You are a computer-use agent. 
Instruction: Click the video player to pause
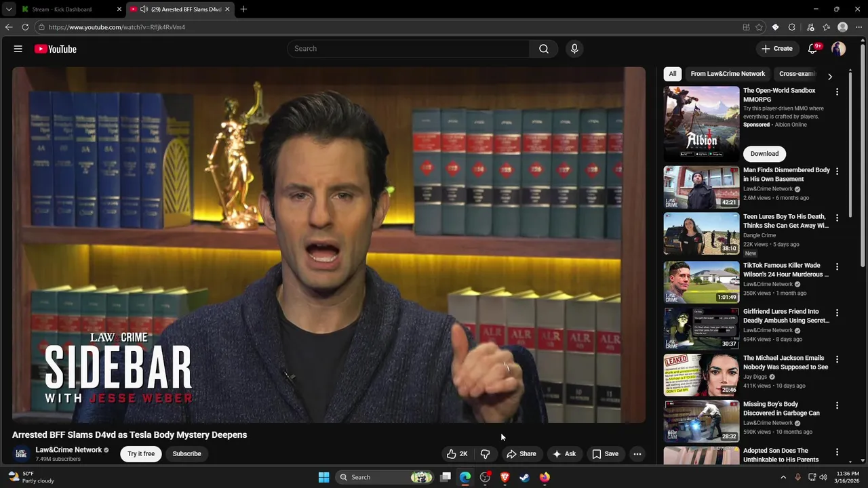(329, 245)
